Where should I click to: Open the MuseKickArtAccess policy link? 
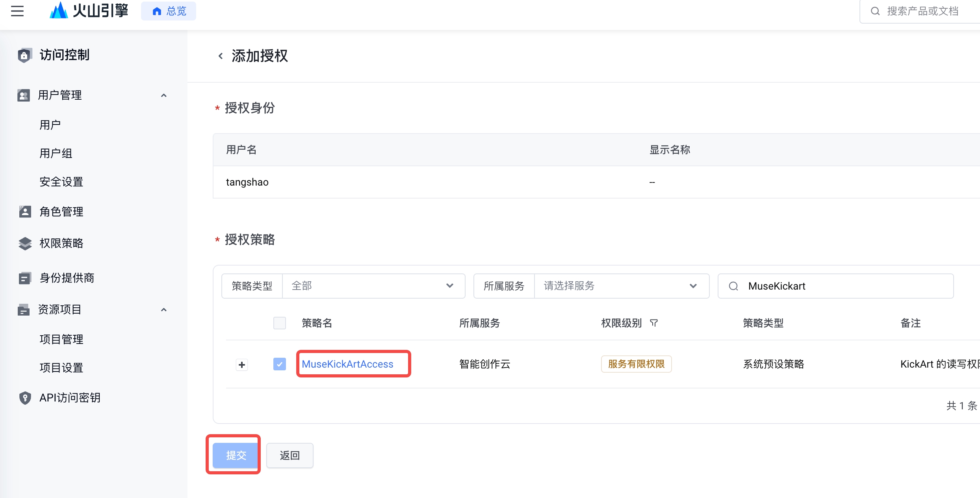347,364
